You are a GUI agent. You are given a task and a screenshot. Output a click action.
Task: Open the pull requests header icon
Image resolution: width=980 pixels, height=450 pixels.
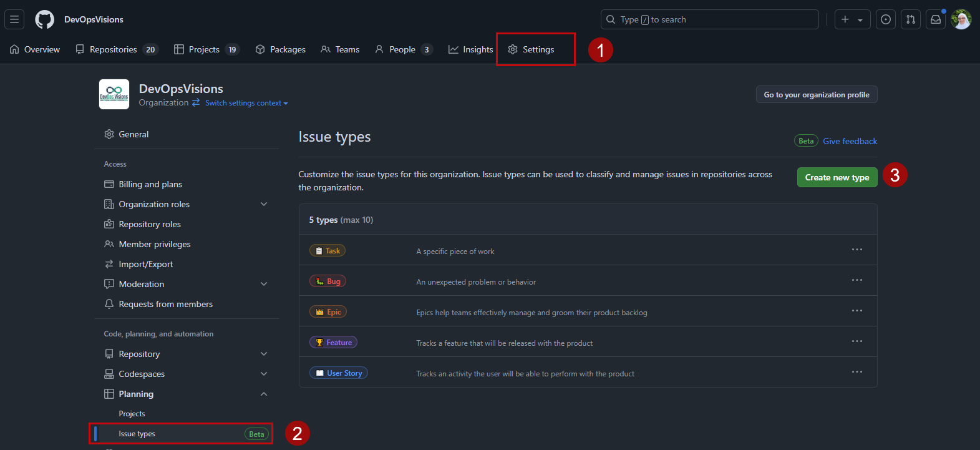click(911, 19)
